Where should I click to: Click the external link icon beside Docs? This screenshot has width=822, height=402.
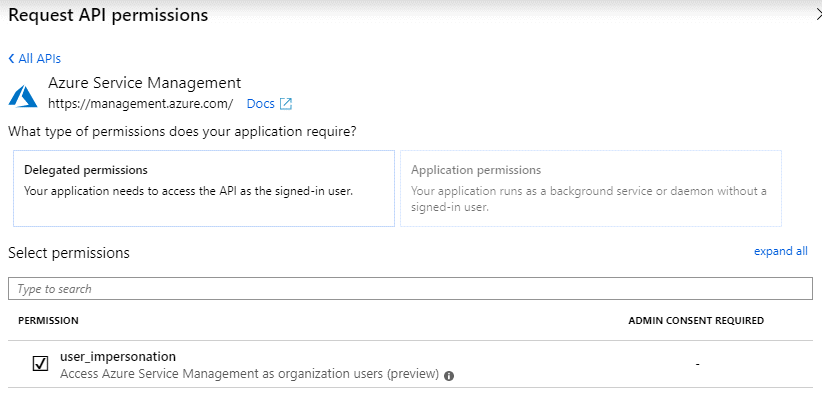[286, 104]
